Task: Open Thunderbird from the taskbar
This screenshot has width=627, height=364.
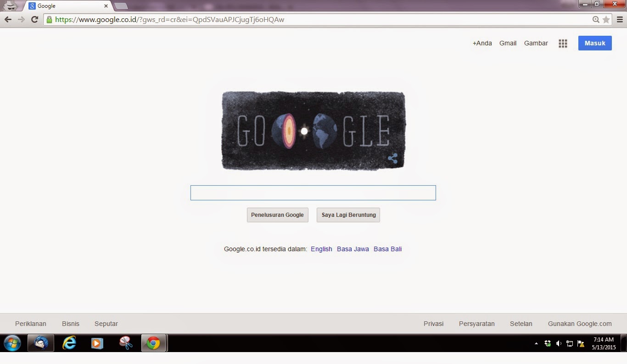Action: (x=41, y=343)
